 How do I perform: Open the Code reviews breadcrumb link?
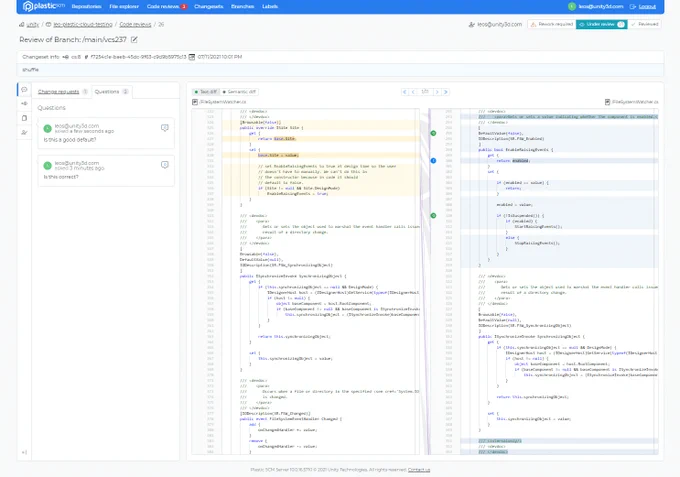tap(135, 25)
